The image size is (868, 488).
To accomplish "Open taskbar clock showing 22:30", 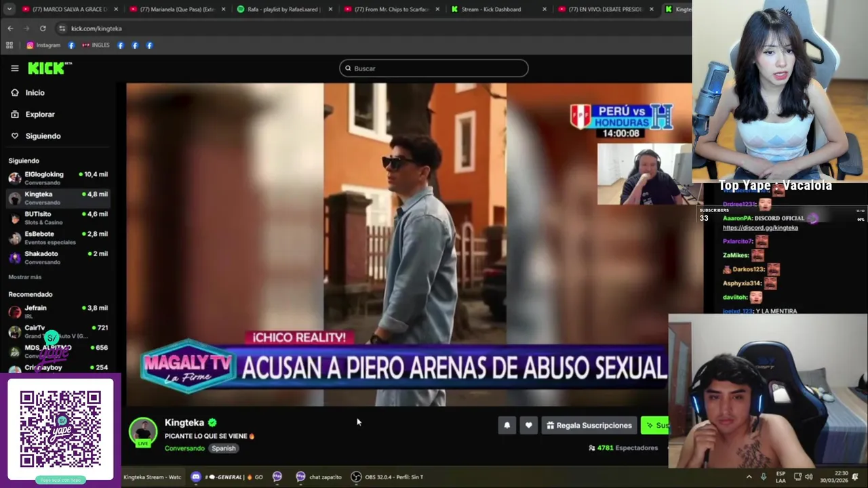I will pos(833,477).
